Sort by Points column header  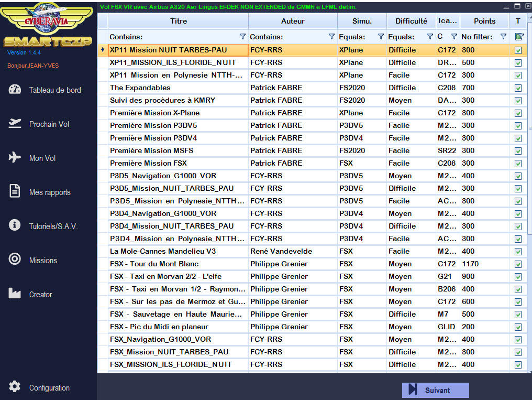[484, 21]
